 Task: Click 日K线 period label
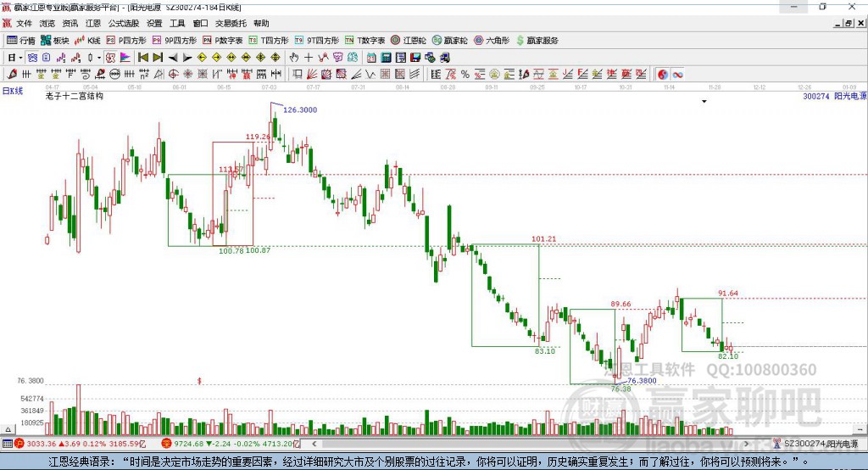click(12, 92)
